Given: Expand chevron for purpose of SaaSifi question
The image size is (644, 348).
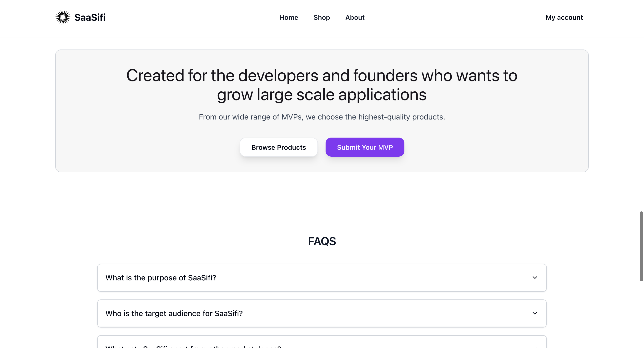Looking at the screenshot, I should pos(535,278).
